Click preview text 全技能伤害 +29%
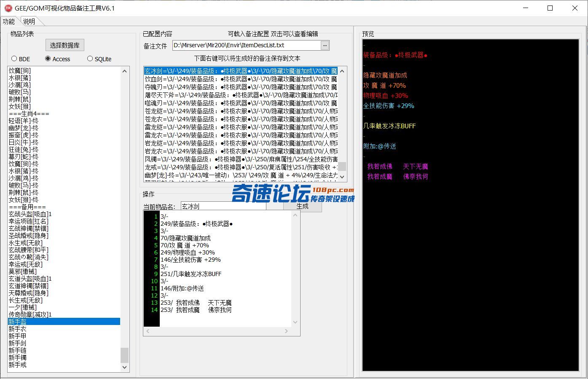588x379 pixels. click(389, 106)
